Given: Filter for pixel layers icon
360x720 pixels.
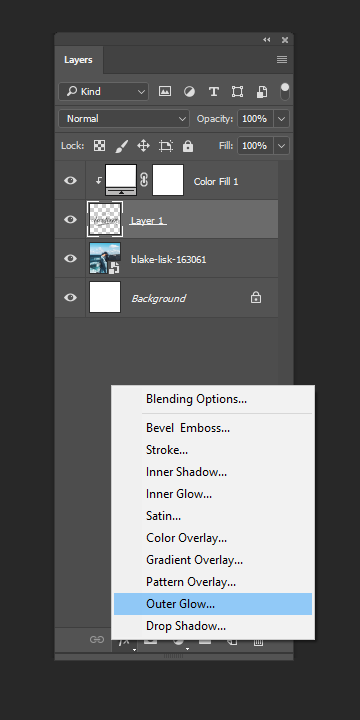Looking at the screenshot, I should pyautogui.click(x=165, y=91).
